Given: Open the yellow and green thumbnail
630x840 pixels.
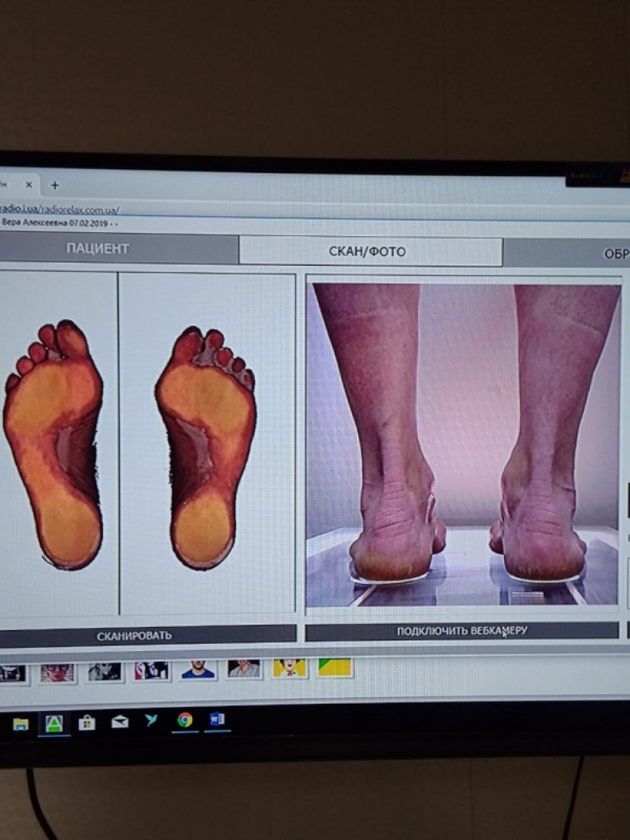Looking at the screenshot, I should (x=335, y=667).
